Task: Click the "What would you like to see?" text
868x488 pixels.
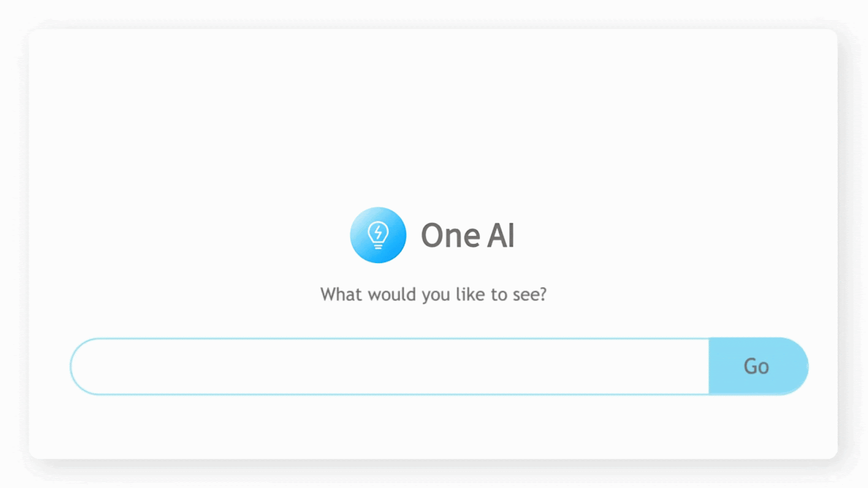Action: tap(433, 294)
